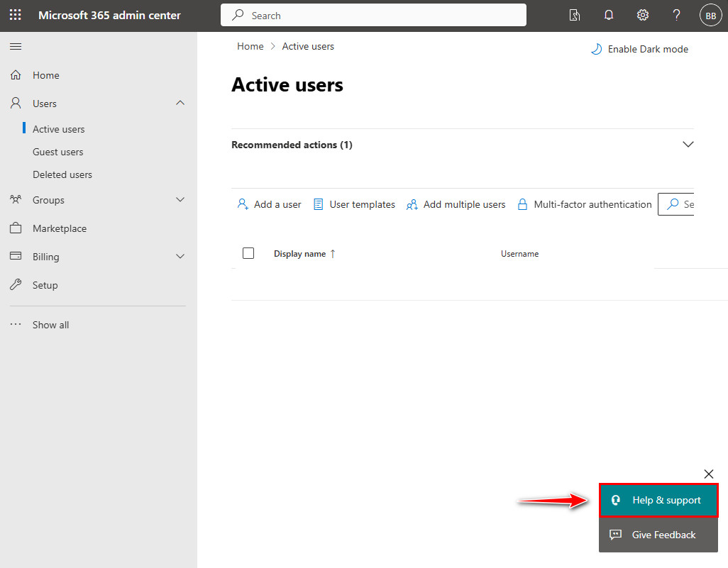Click the Add multiple users label
This screenshot has width=728, height=568.
[464, 204]
